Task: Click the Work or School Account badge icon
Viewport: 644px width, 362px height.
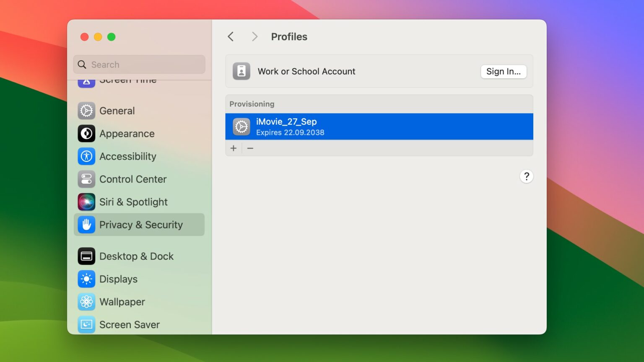Action: point(241,71)
